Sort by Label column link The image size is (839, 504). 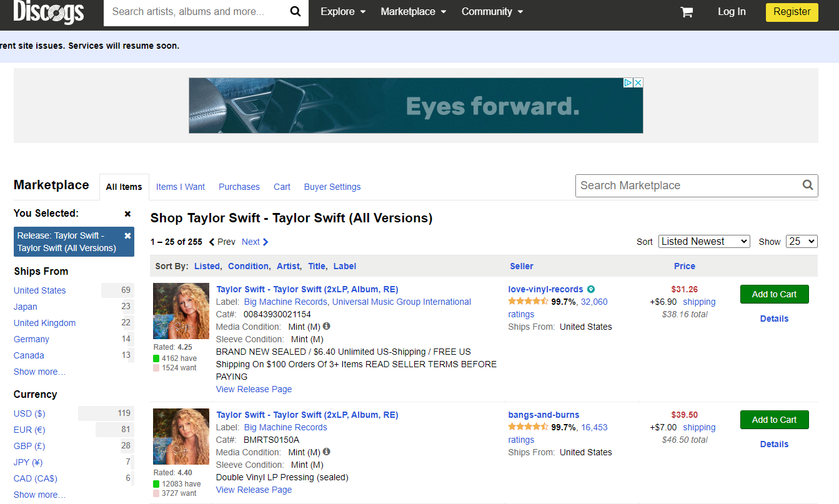tap(345, 266)
